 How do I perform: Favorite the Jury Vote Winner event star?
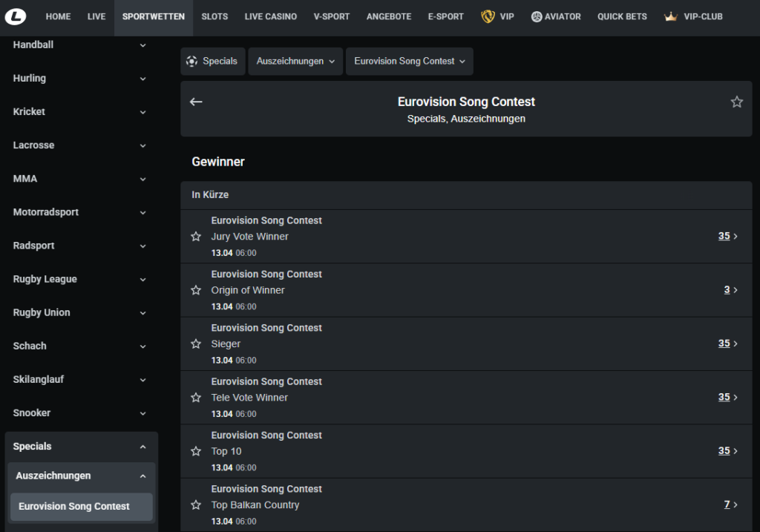(196, 237)
